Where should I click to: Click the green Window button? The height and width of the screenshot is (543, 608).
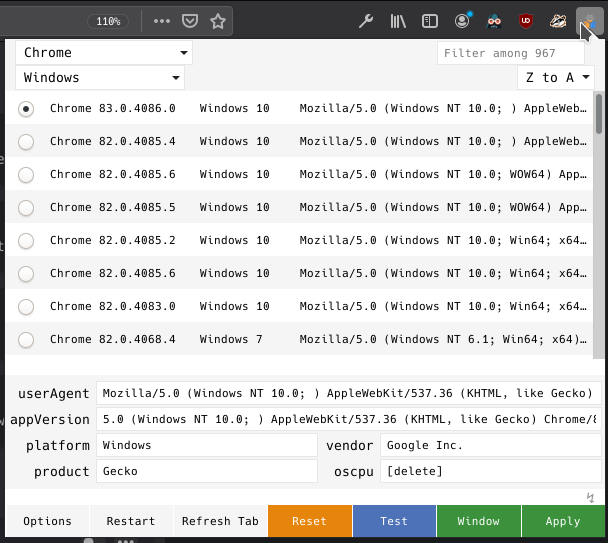click(x=478, y=521)
